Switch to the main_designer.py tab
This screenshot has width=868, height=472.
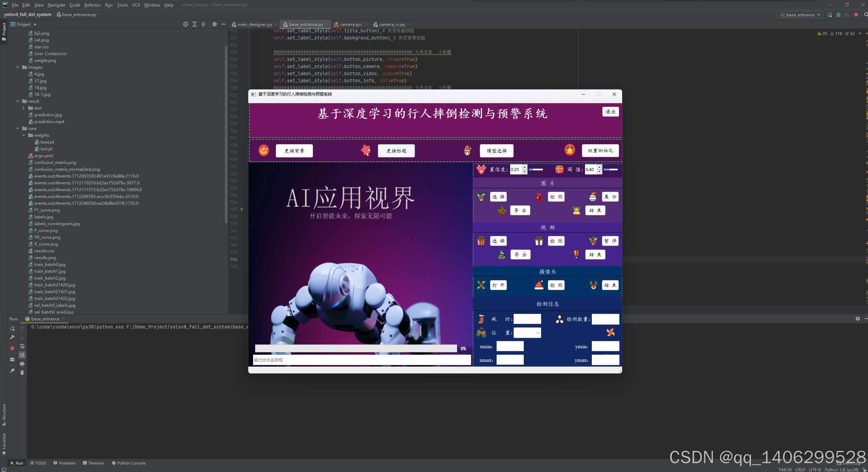pyautogui.click(x=254, y=24)
